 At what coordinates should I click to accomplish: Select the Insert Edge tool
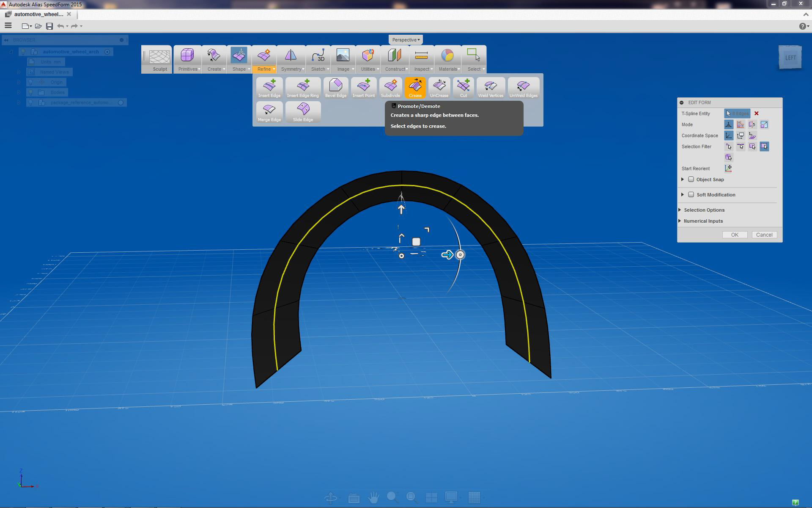[269, 88]
